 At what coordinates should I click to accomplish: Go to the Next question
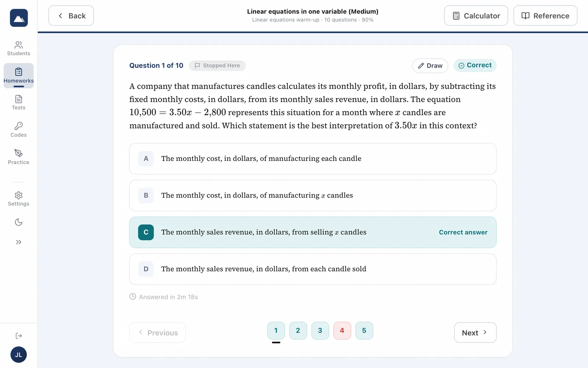(x=475, y=333)
